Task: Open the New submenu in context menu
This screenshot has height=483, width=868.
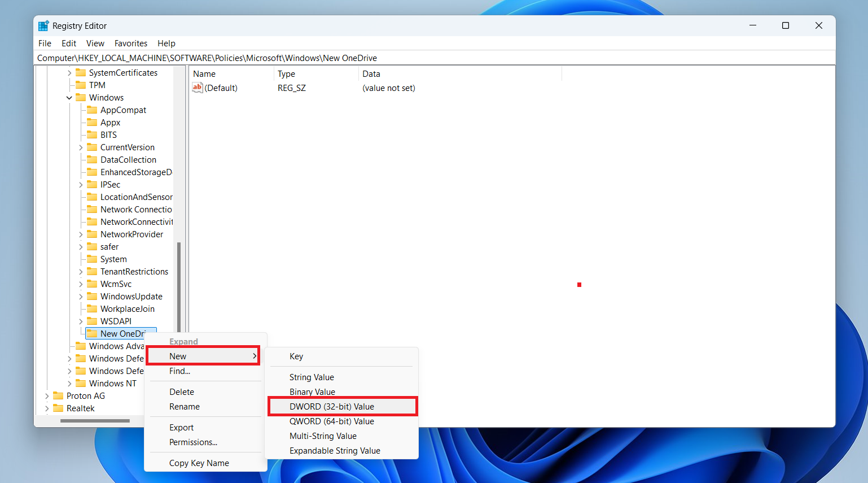Action: [x=203, y=356]
